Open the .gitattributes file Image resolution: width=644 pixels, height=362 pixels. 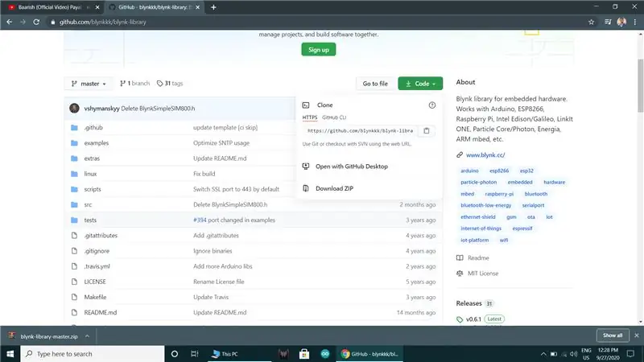(x=101, y=236)
